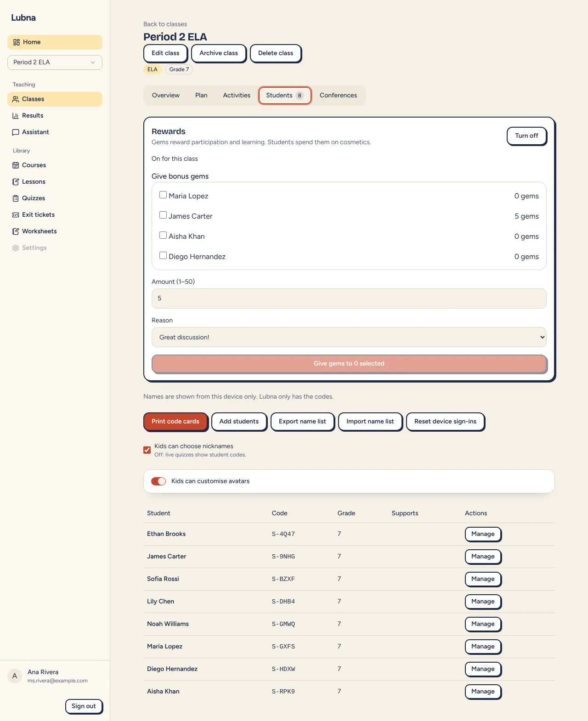Toggle Kids can customise avatars switch
The image size is (588, 721).
[x=158, y=481]
